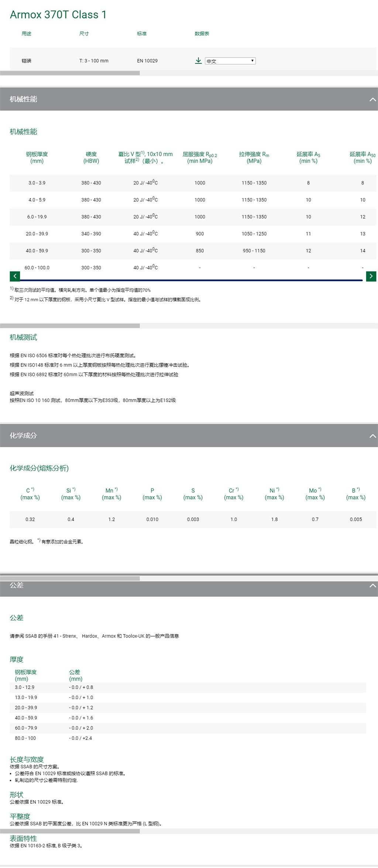Viewport: 378px width, 868px height.
Task: Click the Cr (max %) column header
Action: coord(234,494)
